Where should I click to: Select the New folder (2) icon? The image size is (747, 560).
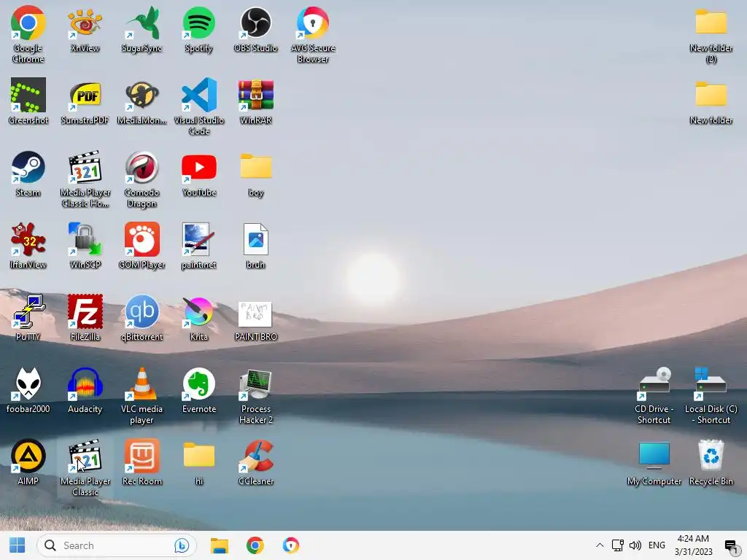pos(711,21)
